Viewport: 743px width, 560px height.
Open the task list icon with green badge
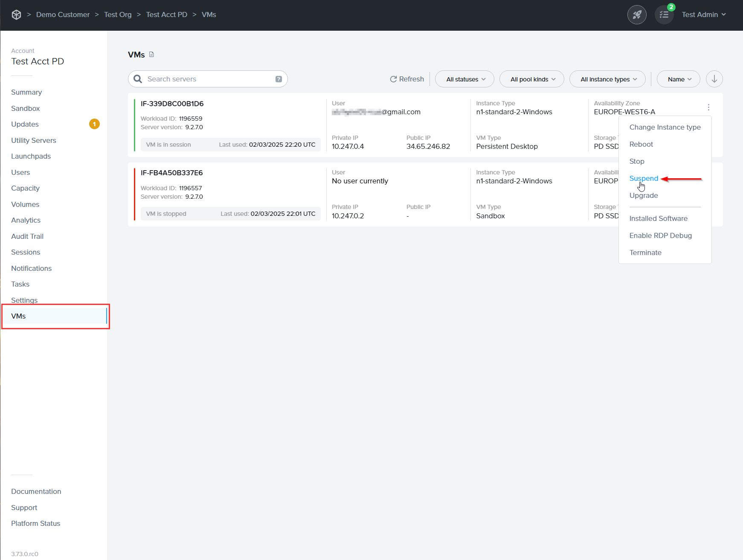[x=664, y=15]
